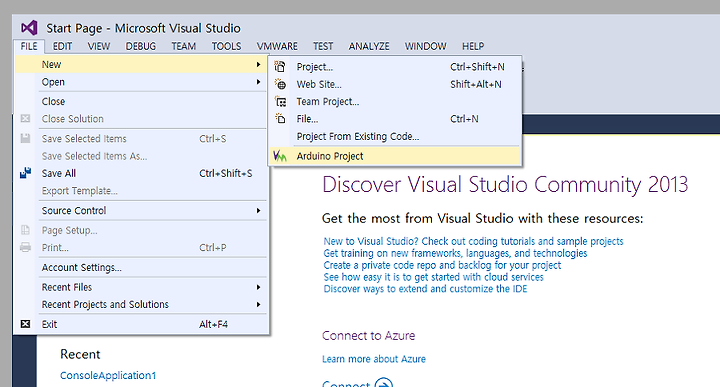This screenshot has height=387, width=720.
Task: Click the Save All disks icon
Action: click(x=25, y=173)
